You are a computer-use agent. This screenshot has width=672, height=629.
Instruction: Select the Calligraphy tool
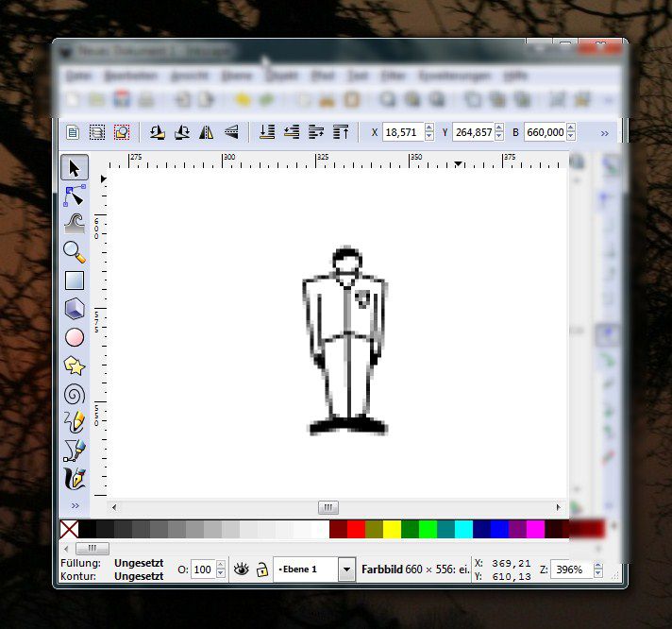point(75,479)
